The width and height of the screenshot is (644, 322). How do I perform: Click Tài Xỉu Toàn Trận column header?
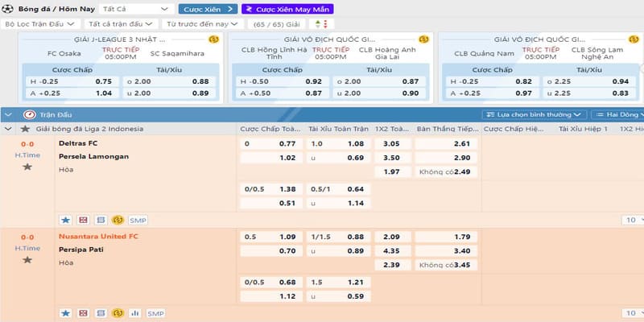(338, 129)
